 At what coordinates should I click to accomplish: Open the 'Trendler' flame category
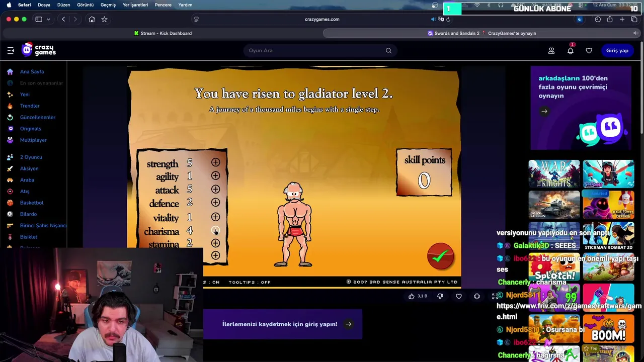[30, 106]
